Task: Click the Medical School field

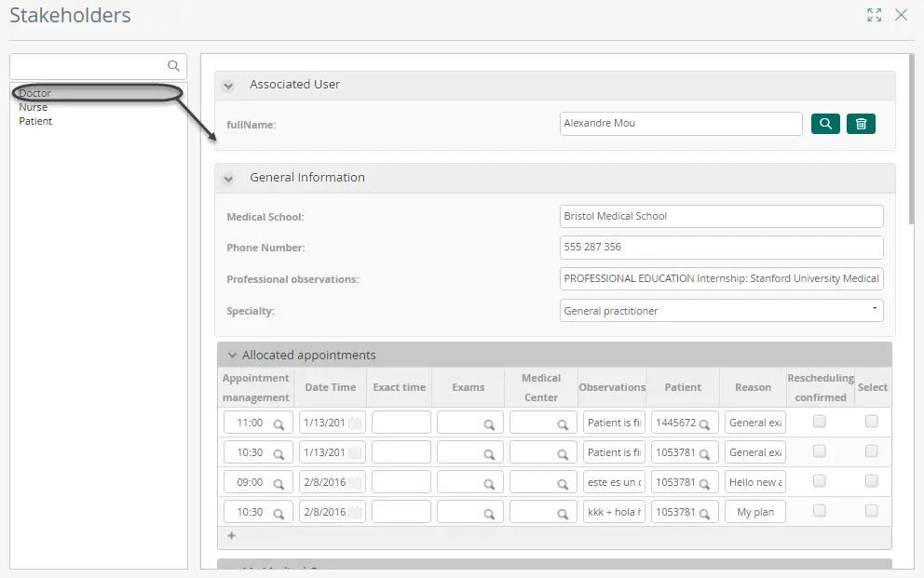Action: [721, 217]
